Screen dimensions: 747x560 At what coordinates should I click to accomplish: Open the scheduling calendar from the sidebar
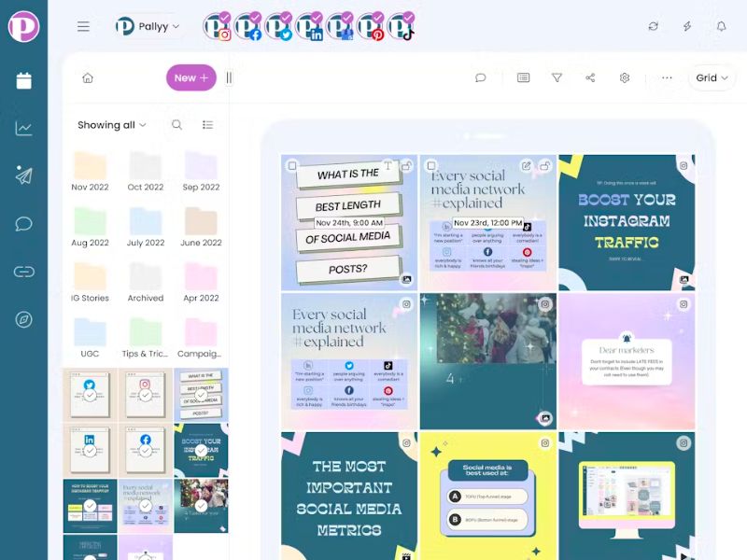23,82
